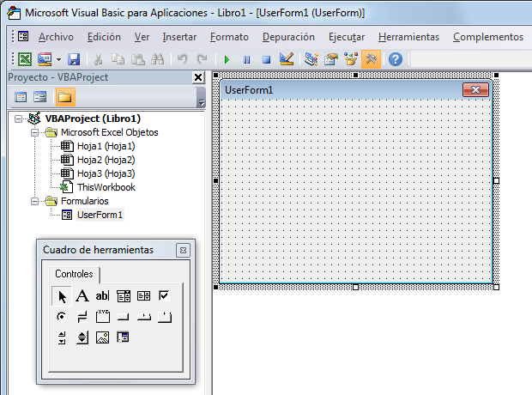Choose the ComboBox control in toolbox
532x395 pixels.
[x=124, y=296]
